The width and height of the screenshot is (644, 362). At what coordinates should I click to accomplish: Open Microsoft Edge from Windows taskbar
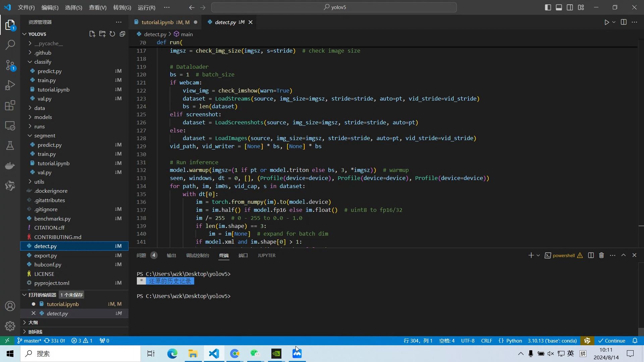coord(172,354)
